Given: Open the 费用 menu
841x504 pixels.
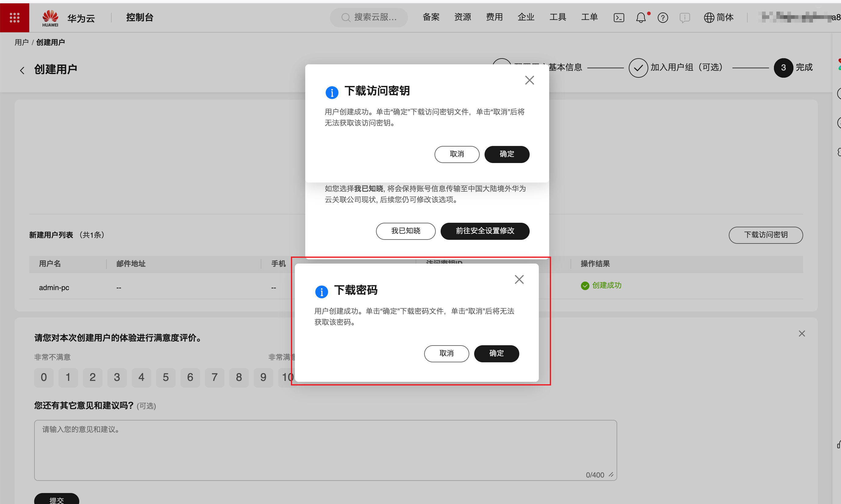Looking at the screenshot, I should tap(494, 17).
